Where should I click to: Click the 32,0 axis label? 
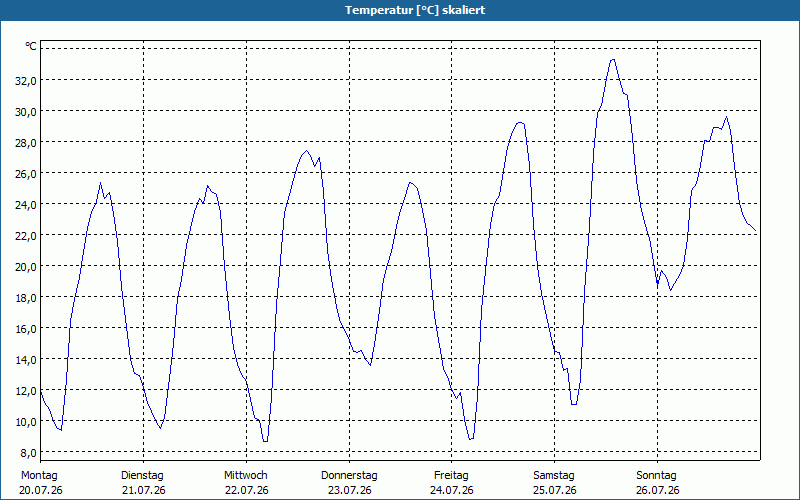[26, 81]
